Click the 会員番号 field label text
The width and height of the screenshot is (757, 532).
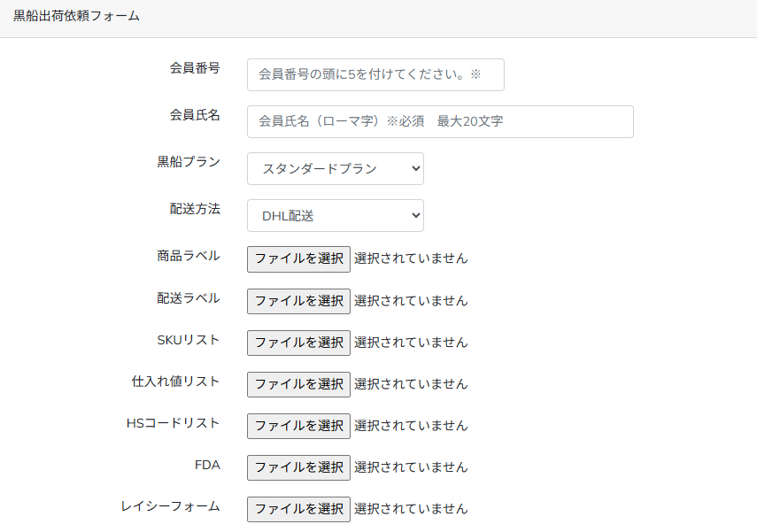195,68
